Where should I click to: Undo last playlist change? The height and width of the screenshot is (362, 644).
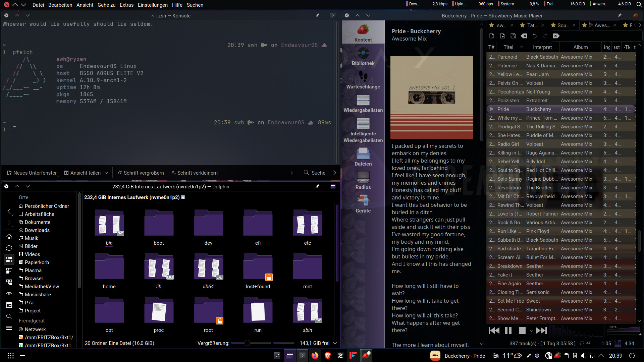click(535, 36)
